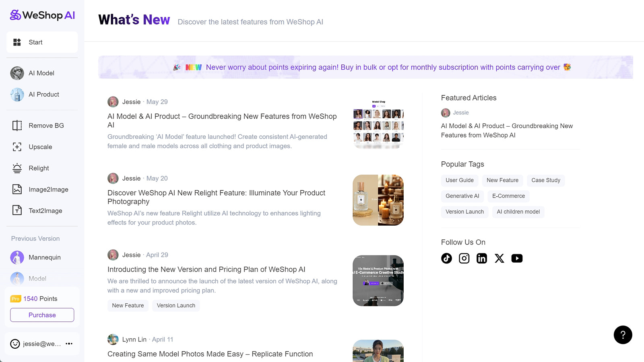This screenshot has width=644, height=362.
Task: Open AI Model tool
Action: (x=42, y=73)
